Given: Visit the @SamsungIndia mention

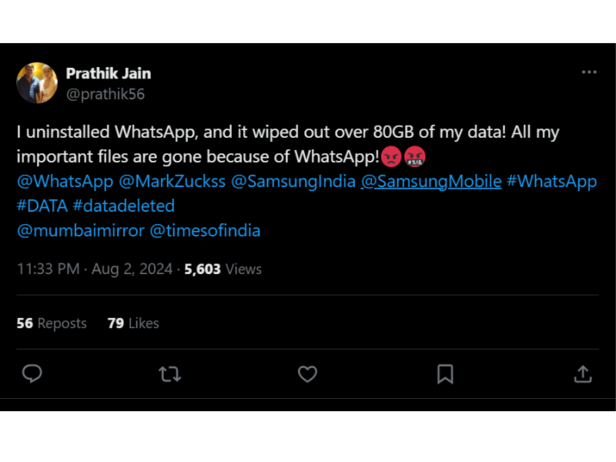Looking at the screenshot, I should click(291, 181).
